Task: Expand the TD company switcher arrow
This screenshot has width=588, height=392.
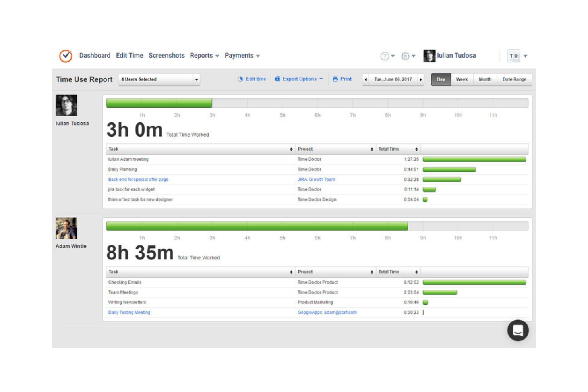Action: pos(525,56)
